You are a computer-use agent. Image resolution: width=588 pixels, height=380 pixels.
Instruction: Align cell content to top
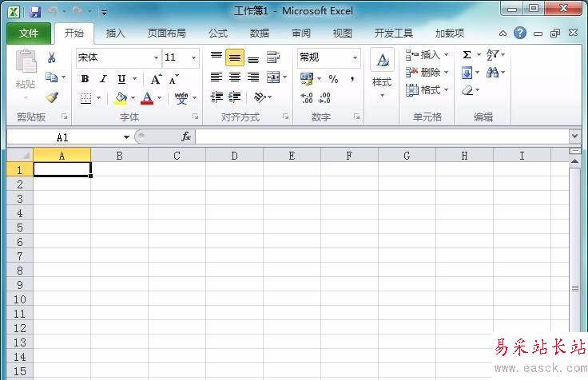[x=217, y=57]
